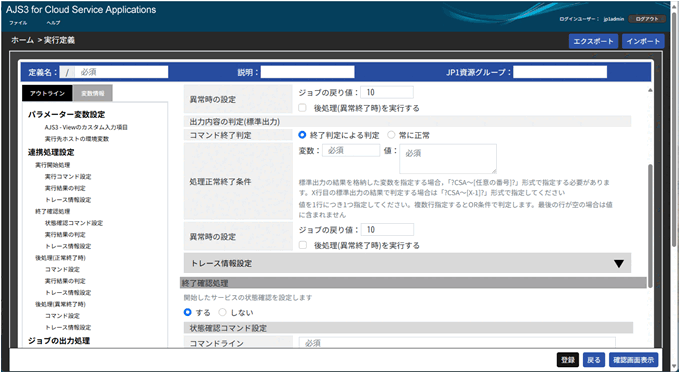
Task: Jump to パラメーター変数設定 in the outline
Action: pyautogui.click(x=66, y=115)
